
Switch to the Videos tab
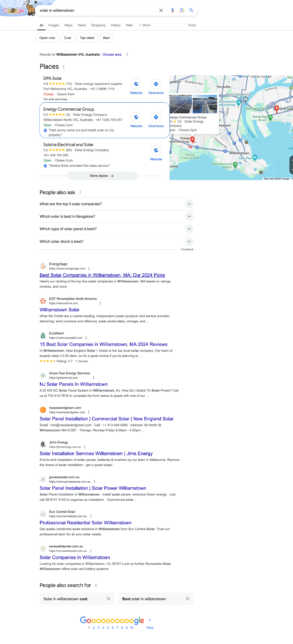coord(115,25)
